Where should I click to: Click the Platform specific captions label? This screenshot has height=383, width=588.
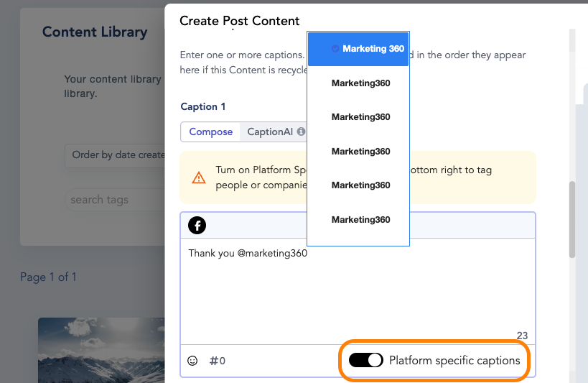coord(454,361)
